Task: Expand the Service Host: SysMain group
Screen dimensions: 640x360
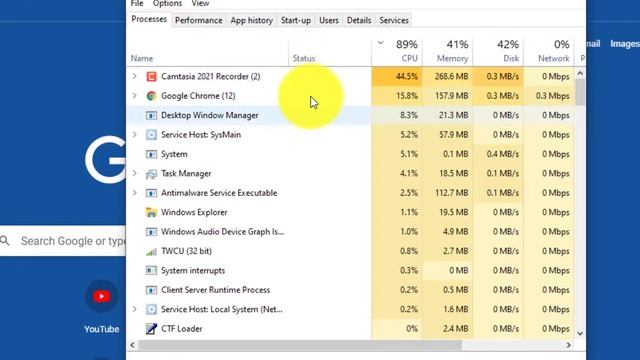Action: [x=134, y=135]
